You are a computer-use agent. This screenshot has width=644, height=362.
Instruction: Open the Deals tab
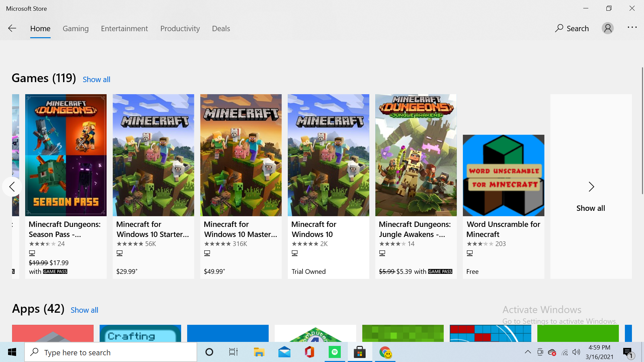(221, 28)
